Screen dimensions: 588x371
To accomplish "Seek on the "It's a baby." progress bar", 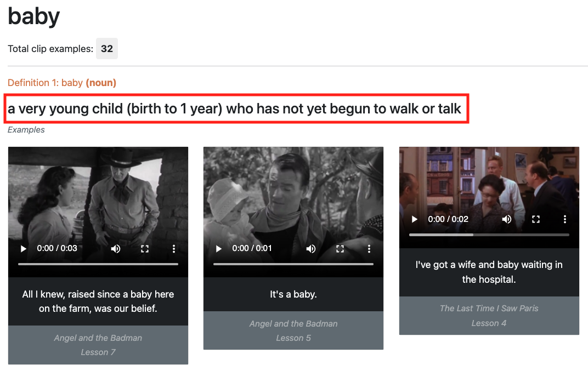I will point(293,264).
